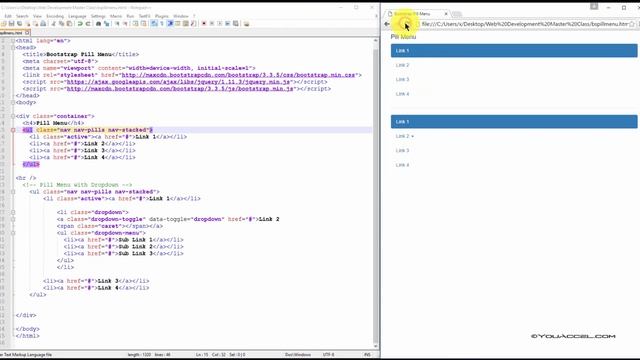Open the Encoding menu
This screenshot has width=640, height=360.
(55, 16)
